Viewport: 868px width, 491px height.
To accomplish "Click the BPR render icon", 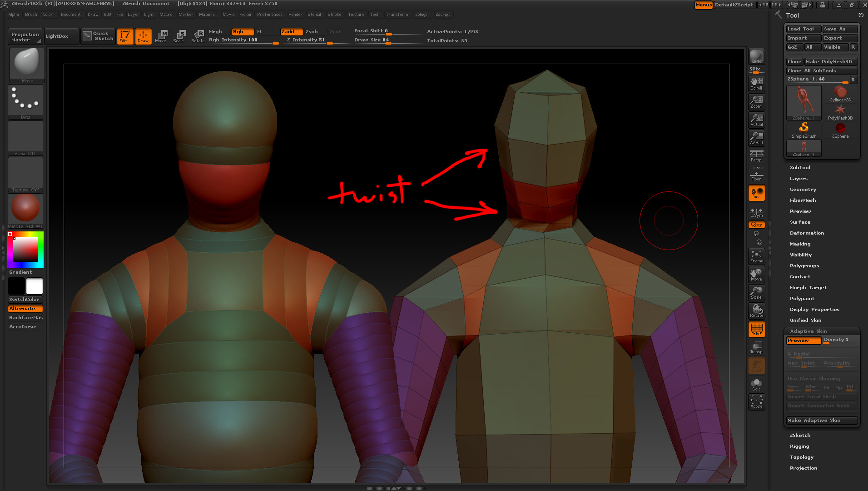I will [756, 56].
